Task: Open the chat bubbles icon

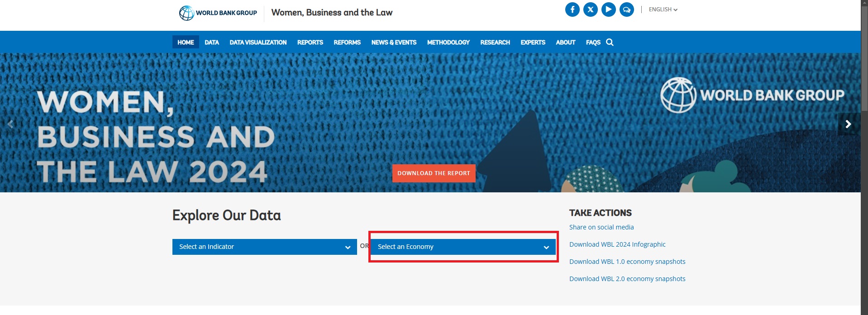Action: [627, 10]
